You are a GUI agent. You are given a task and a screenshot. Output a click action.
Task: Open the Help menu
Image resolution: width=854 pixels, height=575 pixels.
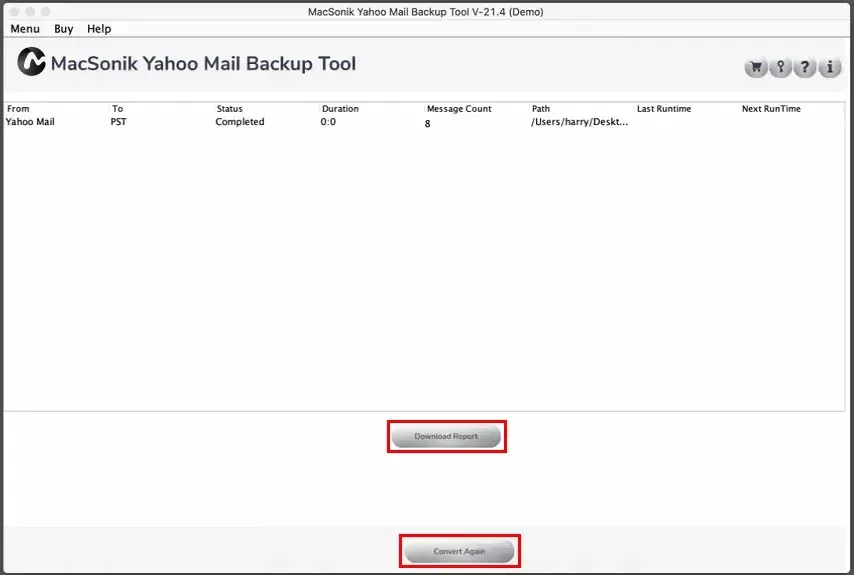(x=99, y=29)
